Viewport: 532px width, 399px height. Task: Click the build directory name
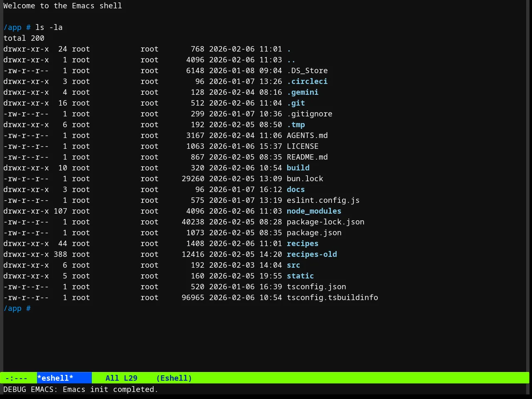click(x=298, y=167)
